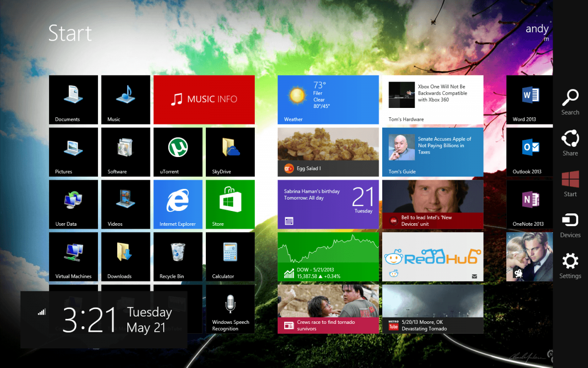
Task: Launch the Calculator tile
Action: click(x=230, y=257)
